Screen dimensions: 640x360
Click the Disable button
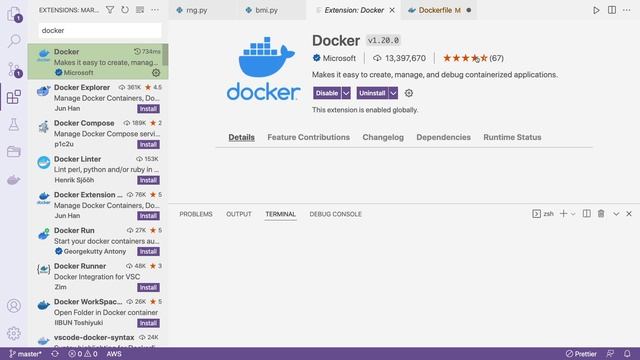click(327, 93)
